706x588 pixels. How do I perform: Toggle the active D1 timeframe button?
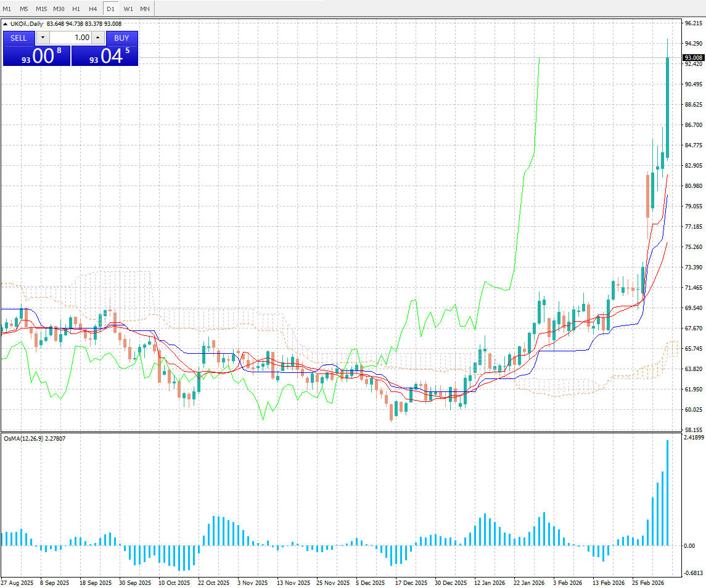pyautogui.click(x=110, y=9)
